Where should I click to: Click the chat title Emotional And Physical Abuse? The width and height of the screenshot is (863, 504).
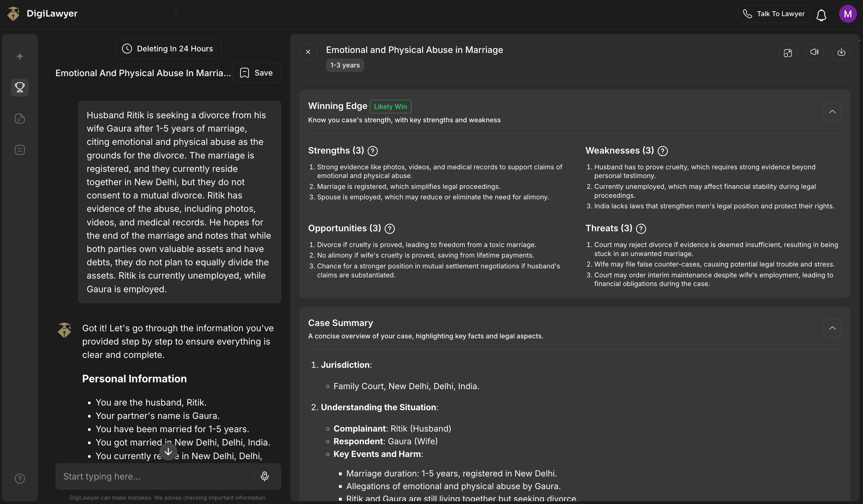tap(143, 73)
